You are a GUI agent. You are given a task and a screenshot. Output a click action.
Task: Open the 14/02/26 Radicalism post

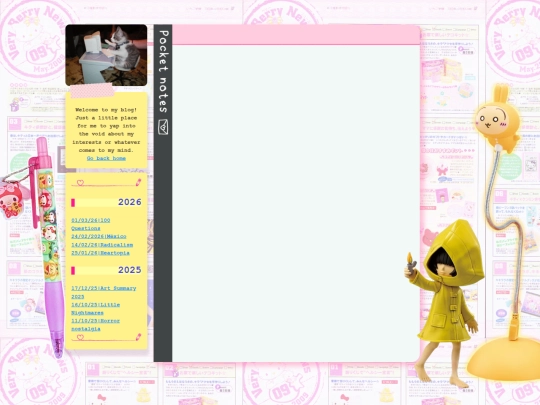pyautogui.click(x=102, y=245)
